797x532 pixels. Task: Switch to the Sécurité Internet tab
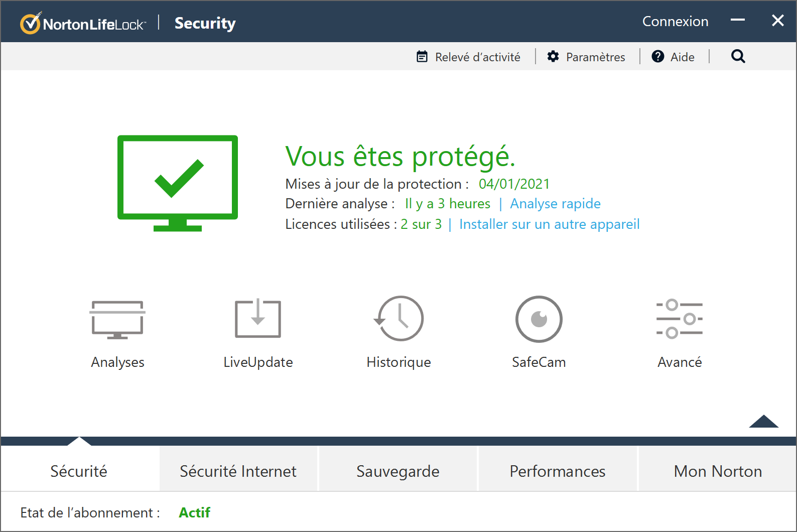[238, 471]
